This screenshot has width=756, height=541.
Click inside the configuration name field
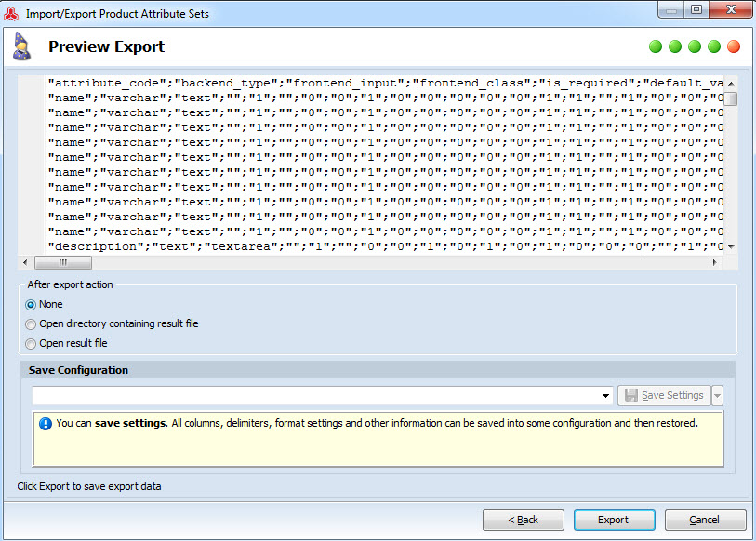click(x=316, y=396)
